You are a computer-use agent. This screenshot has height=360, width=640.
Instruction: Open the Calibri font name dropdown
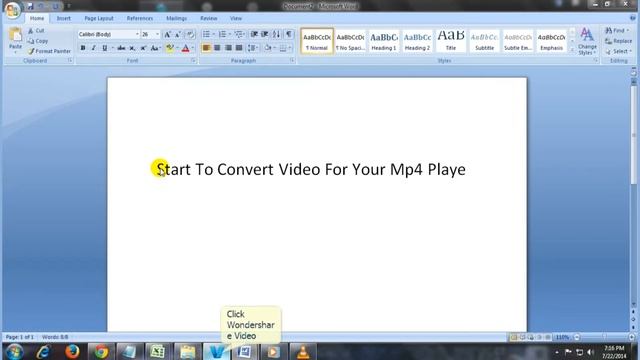pos(137,34)
